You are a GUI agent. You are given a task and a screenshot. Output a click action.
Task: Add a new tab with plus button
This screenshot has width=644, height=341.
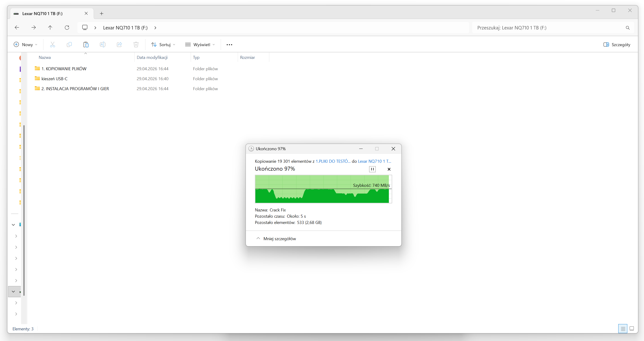point(102,13)
